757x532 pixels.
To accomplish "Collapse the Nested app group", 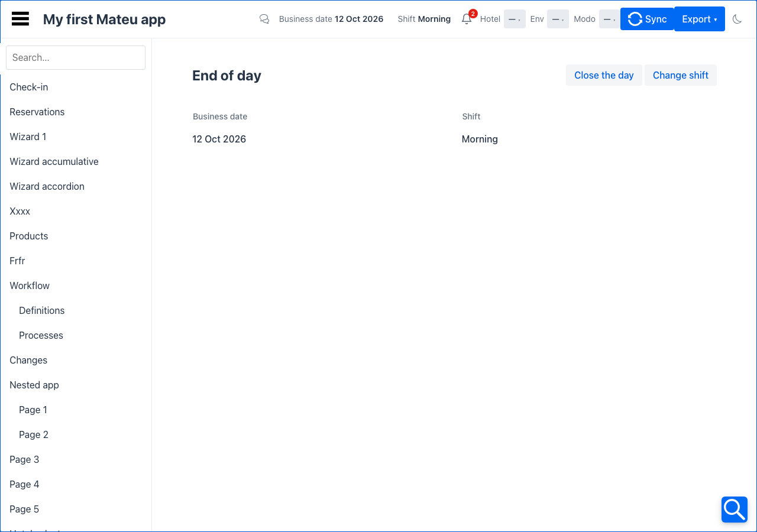I will (x=34, y=385).
